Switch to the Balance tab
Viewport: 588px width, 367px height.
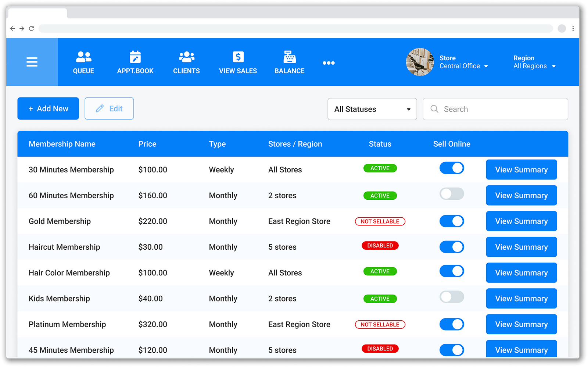coord(289,63)
